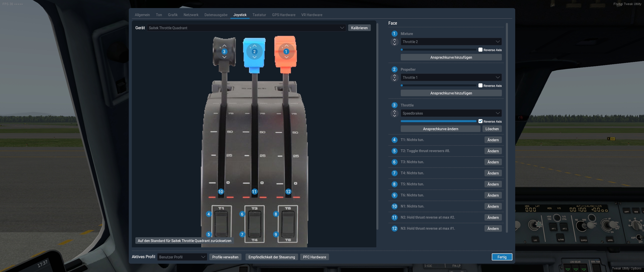Click the axis type icon beside Throttle 2
This screenshot has height=272, width=644.
[394, 42]
